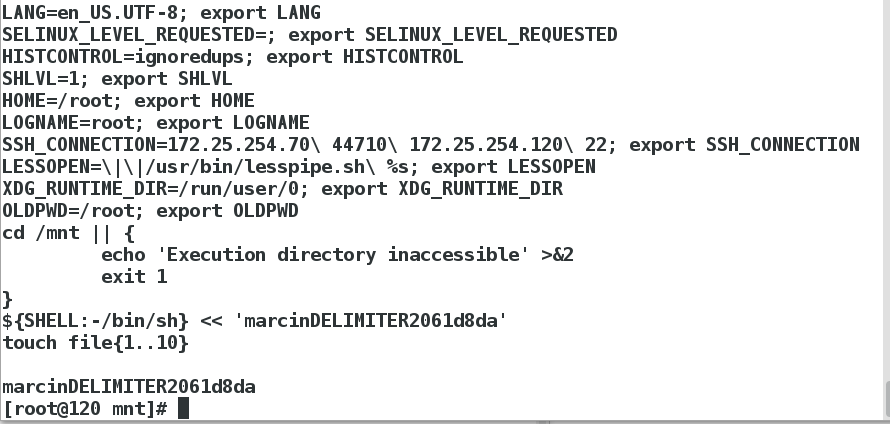Click the '${SHELL:-/bin/sh}' text
The width and height of the screenshot is (890, 424).
pos(95,321)
